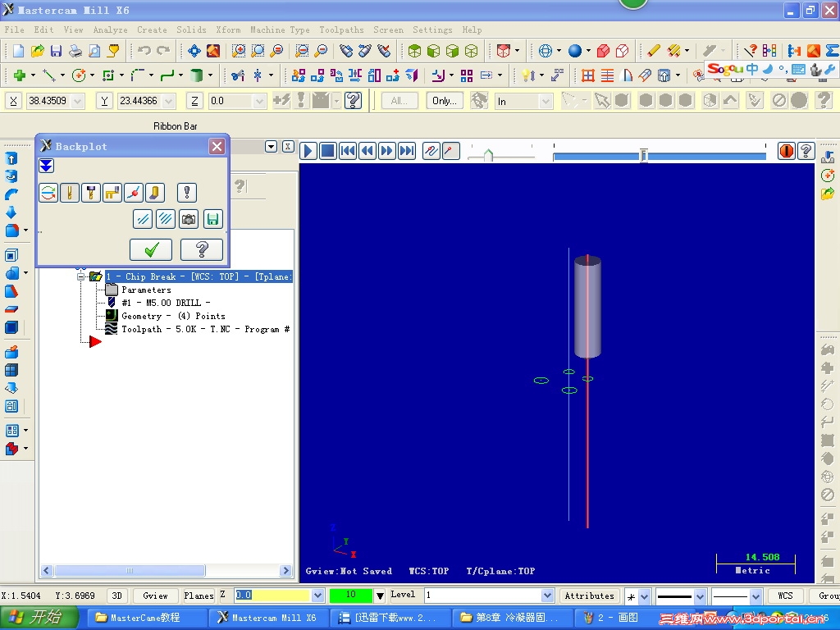Image resolution: width=840 pixels, height=630 pixels.
Task: Toggle display rapid moves in Backplot
Action: [112, 193]
